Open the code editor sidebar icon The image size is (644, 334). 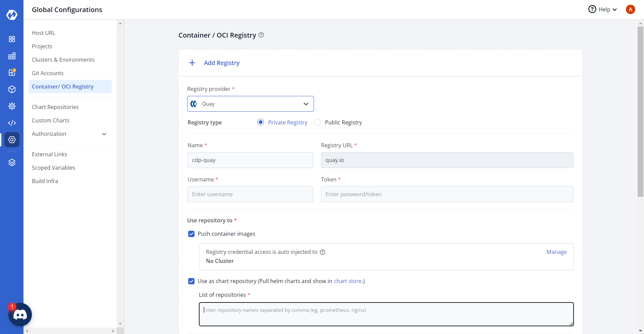click(x=12, y=123)
